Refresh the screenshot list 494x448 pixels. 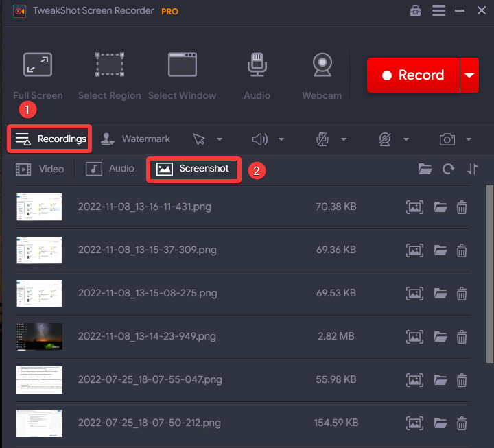(448, 169)
